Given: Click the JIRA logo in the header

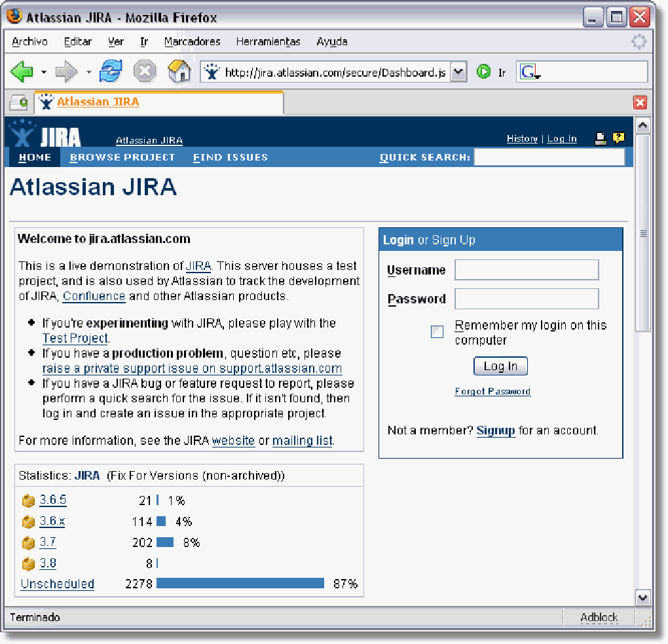Looking at the screenshot, I should tap(46, 134).
